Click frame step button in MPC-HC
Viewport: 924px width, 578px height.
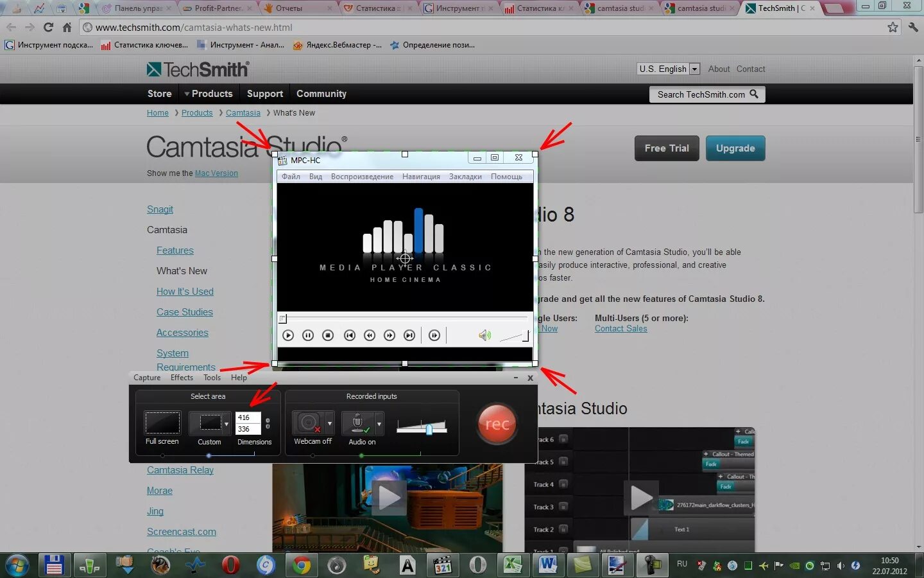tap(434, 335)
